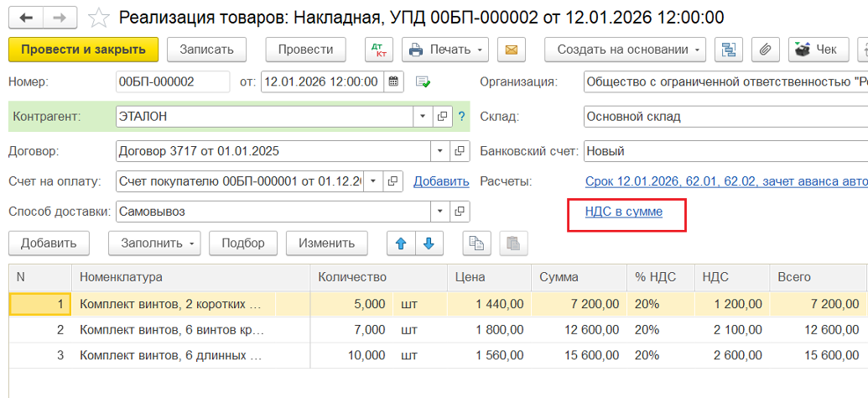The height and width of the screenshot is (398, 868).
Task: Expand the Создать на основании menu
Action: tap(625, 50)
